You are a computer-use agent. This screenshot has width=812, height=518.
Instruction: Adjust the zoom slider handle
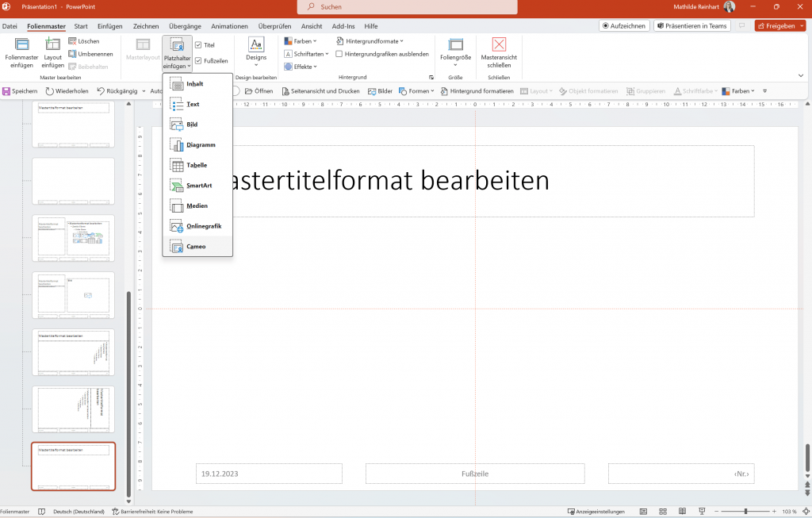point(745,512)
